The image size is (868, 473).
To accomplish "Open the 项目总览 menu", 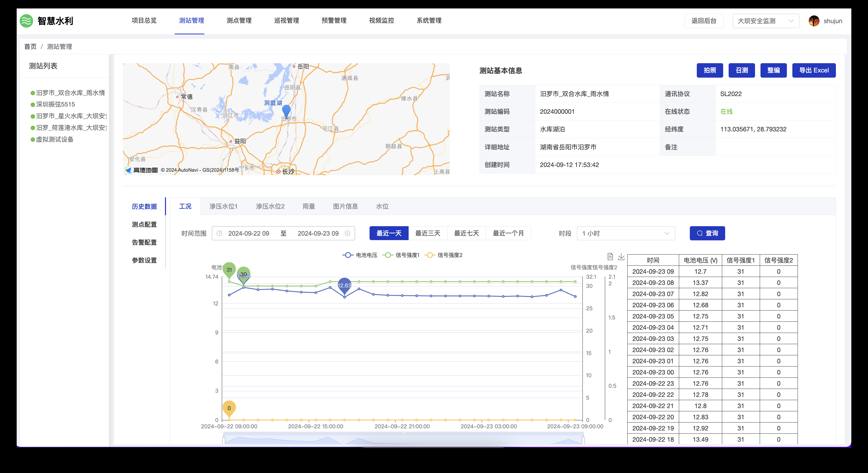I will pos(144,21).
